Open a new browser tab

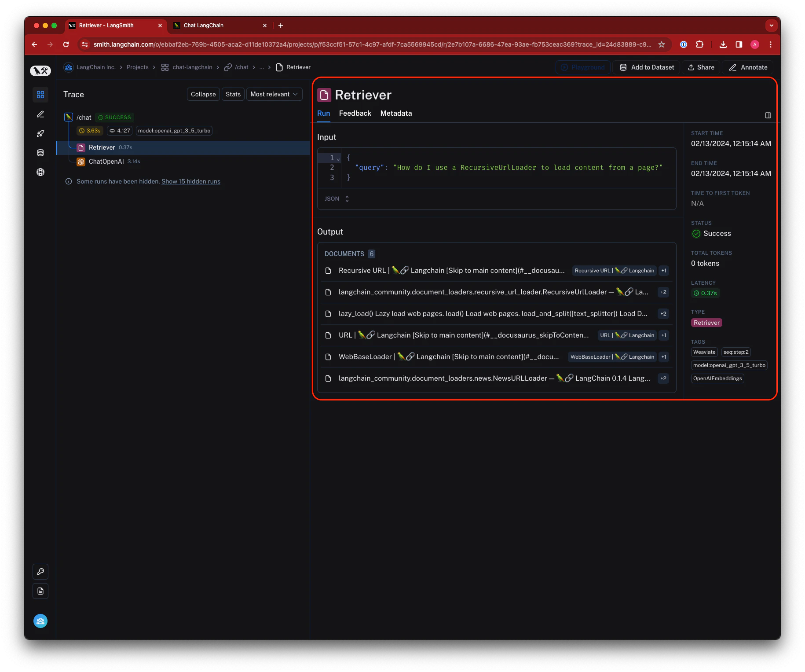tap(281, 26)
